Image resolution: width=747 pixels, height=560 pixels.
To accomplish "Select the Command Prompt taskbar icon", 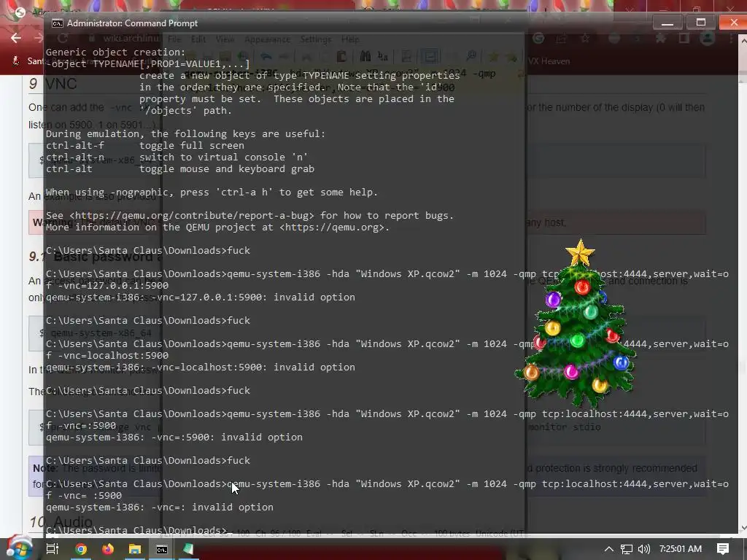I will (x=162, y=549).
